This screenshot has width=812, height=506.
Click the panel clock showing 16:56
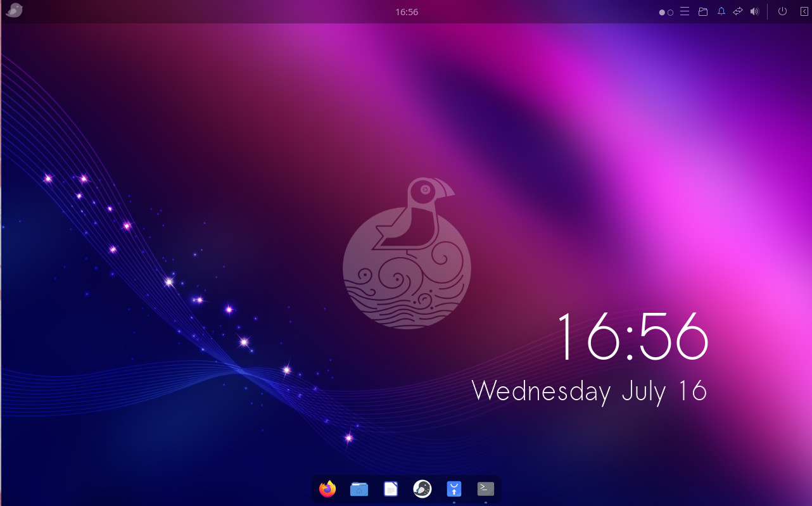pos(406,12)
